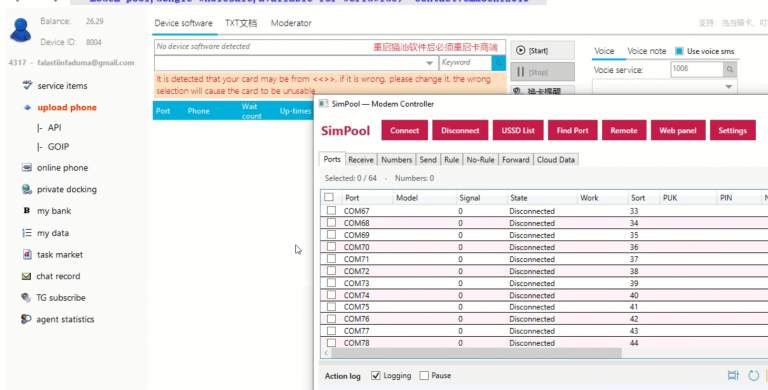Switch to the TXT文档 tab

point(241,23)
